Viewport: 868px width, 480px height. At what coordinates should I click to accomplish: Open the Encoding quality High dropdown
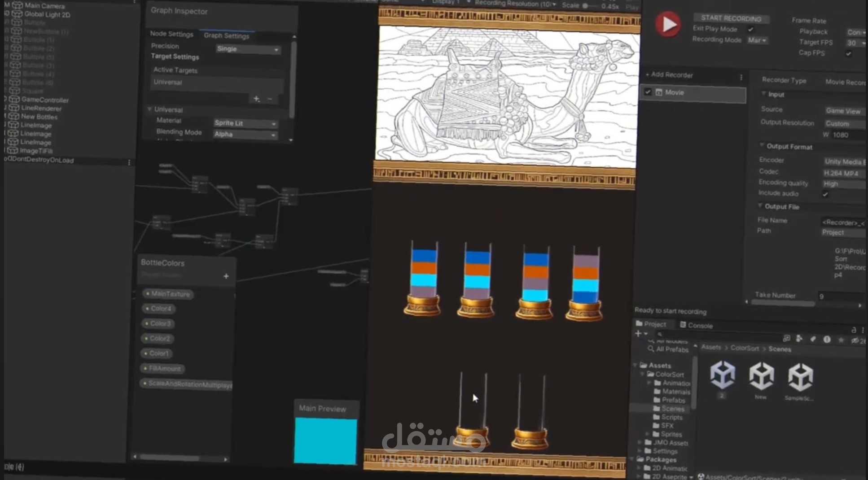[844, 184]
